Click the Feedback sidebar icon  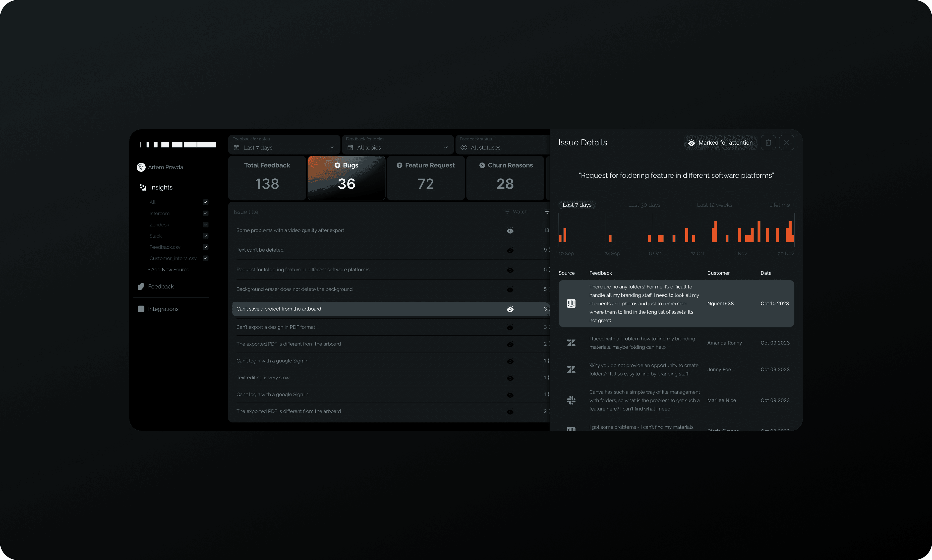(x=141, y=286)
